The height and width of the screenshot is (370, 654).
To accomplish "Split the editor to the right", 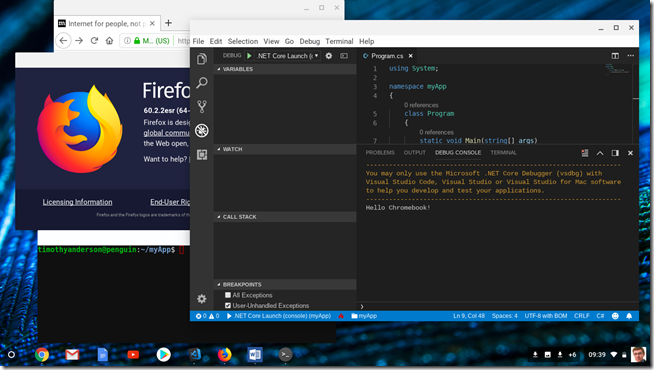I will pos(615,56).
